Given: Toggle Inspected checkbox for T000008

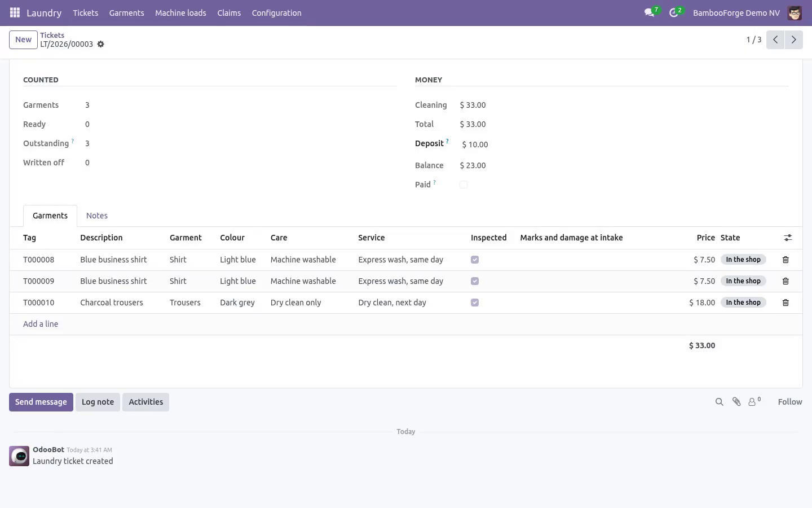Looking at the screenshot, I should (475, 260).
